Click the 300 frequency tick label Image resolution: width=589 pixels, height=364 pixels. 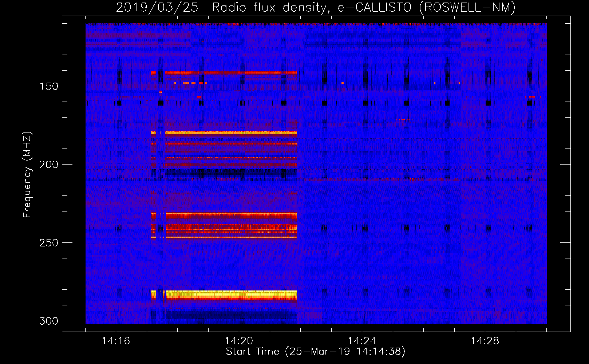pyautogui.click(x=49, y=321)
